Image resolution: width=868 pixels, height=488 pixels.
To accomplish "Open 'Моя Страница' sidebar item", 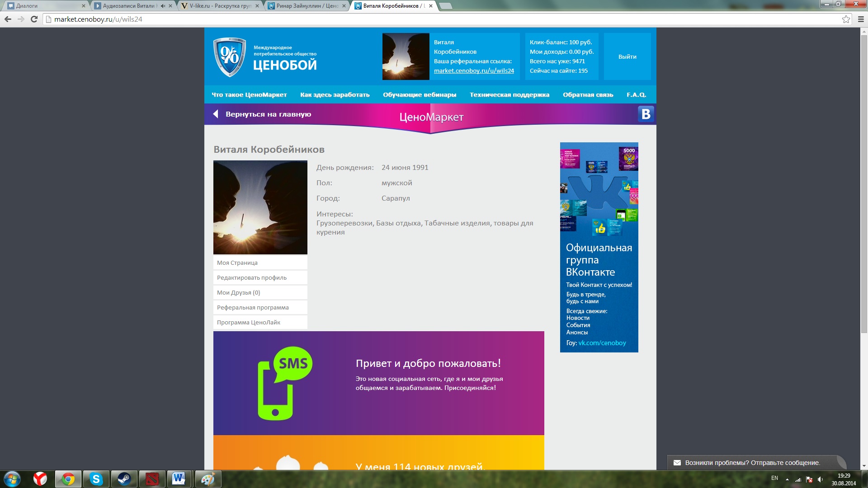I will pos(260,263).
